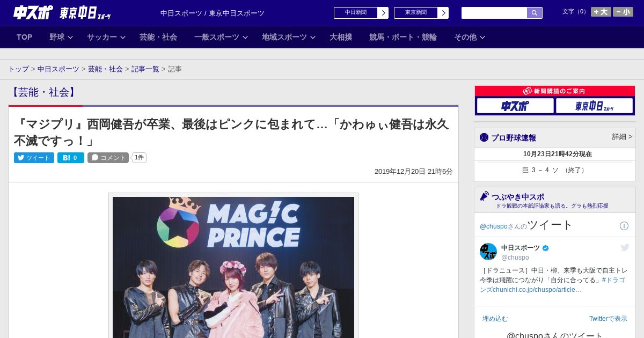Open 競馬・ボート・競輪 navigation item

tap(403, 37)
